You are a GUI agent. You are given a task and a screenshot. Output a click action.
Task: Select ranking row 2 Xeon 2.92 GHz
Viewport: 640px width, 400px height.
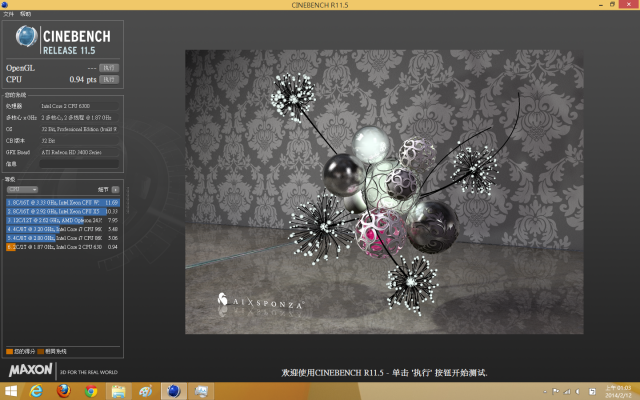coord(63,211)
